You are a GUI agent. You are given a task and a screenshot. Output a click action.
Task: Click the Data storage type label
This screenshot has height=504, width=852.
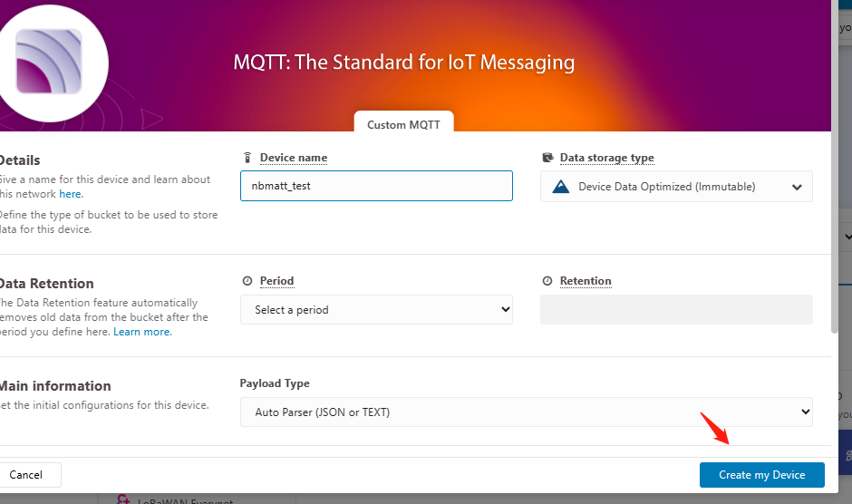(607, 158)
